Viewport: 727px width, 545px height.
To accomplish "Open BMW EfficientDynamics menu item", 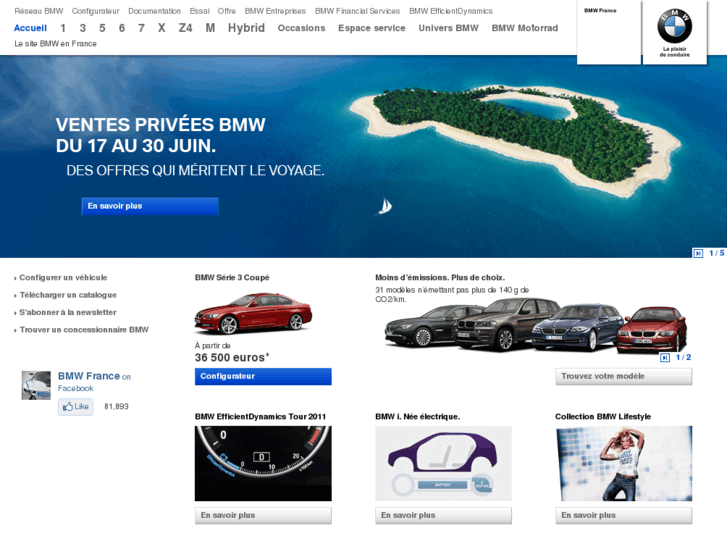I will tap(451, 11).
